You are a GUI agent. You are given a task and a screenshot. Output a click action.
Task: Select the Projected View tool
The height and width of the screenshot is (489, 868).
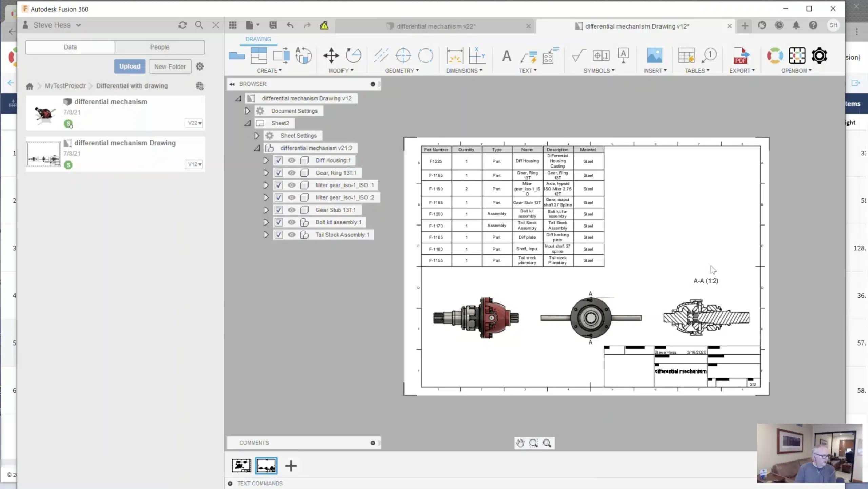[x=259, y=56]
